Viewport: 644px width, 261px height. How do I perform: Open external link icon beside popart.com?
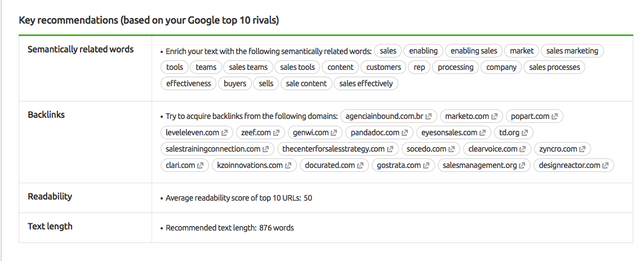[x=555, y=117]
